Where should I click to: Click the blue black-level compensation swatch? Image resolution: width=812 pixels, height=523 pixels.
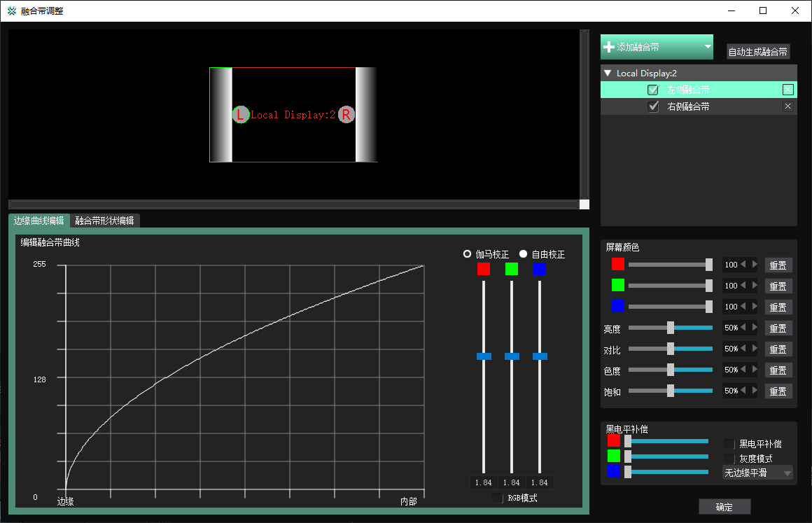coord(614,471)
